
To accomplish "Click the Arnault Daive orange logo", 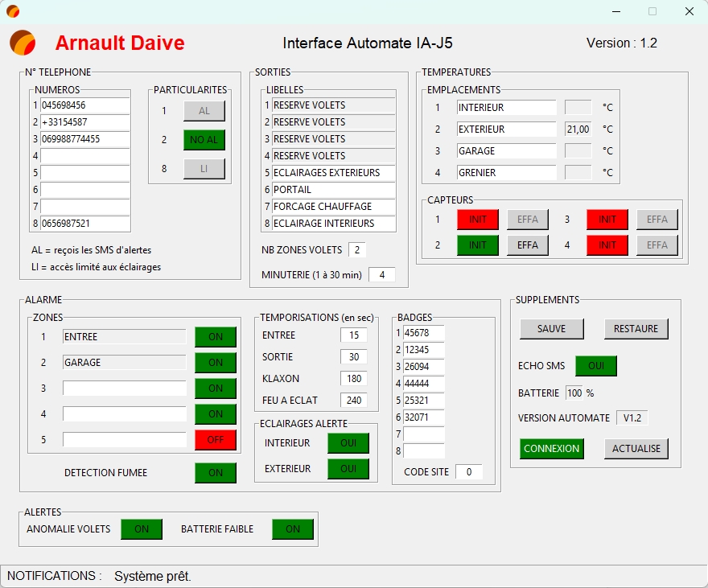I will 23,43.
